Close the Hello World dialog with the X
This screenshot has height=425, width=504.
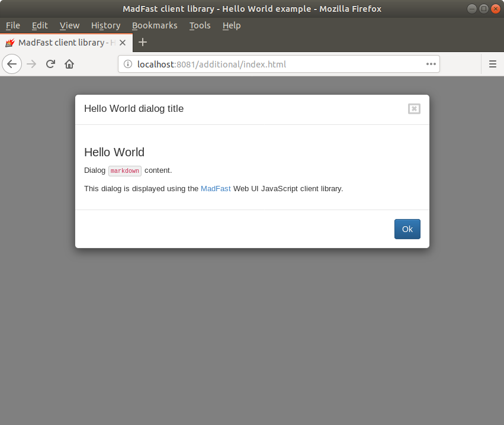point(414,109)
